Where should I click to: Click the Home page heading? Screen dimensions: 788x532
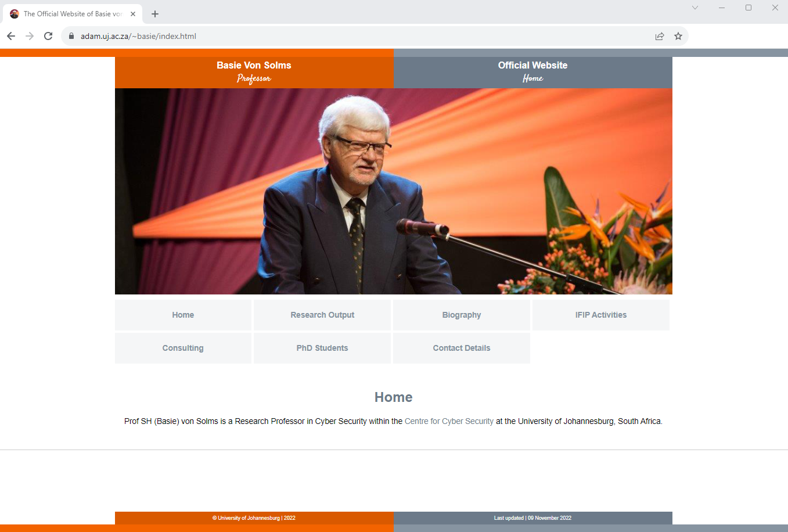394,397
